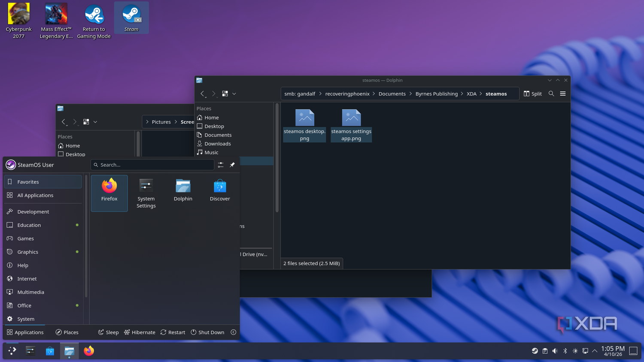Open hamburger menu in Dolphin
The height and width of the screenshot is (362, 644).
563,94
